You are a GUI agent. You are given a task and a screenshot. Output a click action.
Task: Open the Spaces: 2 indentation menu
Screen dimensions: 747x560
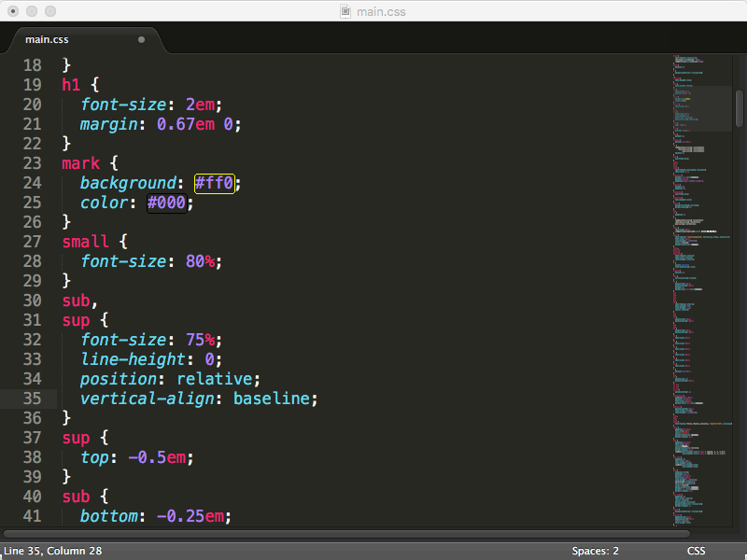point(596,551)
